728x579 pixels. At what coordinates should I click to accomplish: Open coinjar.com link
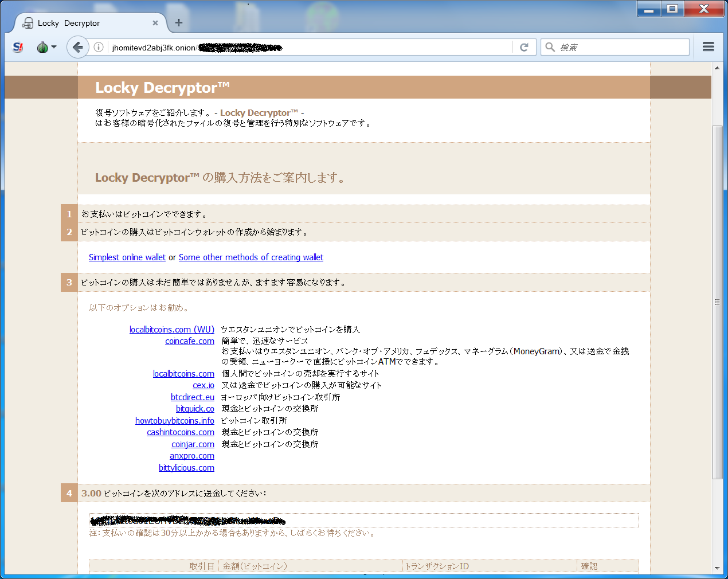(x=193, y=444)
